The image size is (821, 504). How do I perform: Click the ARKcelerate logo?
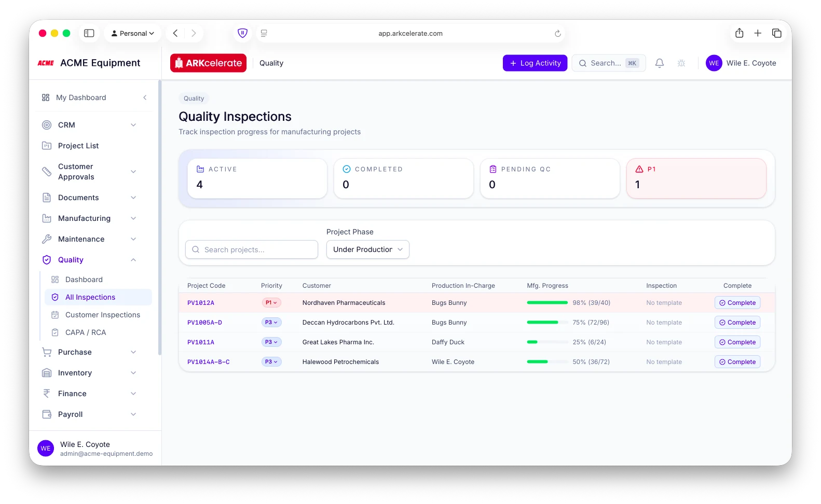pos(208,63)
